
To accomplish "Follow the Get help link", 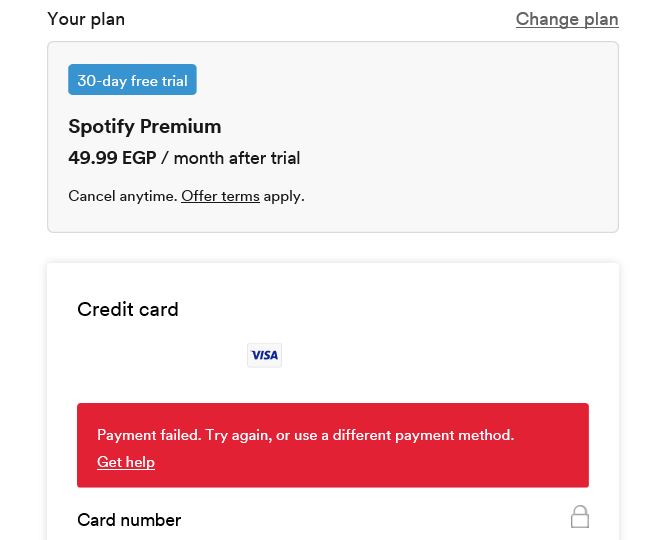I will [x=126, y=462].
